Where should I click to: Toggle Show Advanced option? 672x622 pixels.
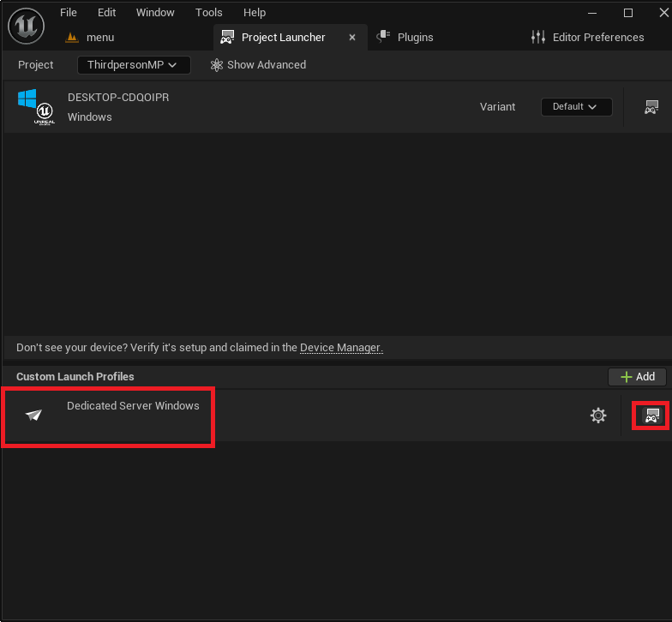coord(259,65)
